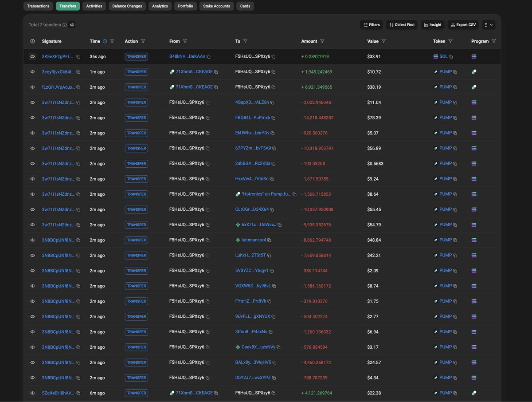
Task: Open the Amount column filter
Action: tap(322, 41)
